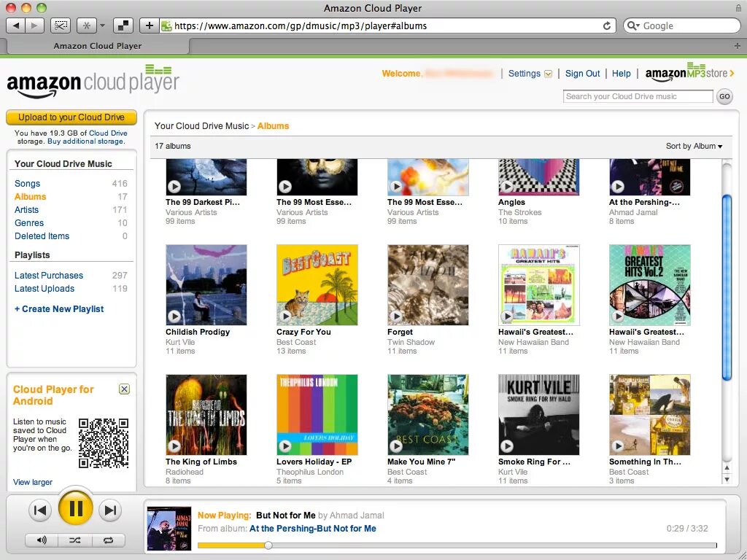
Task: Click Upload to your Cloud Drive button
Action: click(71, 117)
